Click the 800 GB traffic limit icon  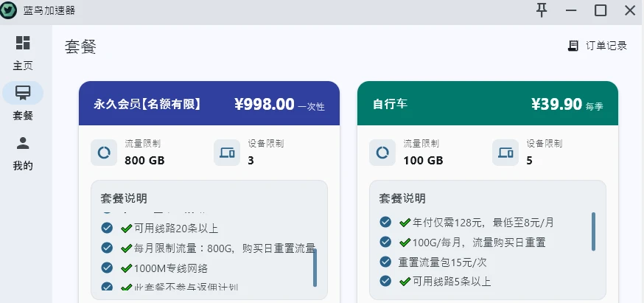104,153
